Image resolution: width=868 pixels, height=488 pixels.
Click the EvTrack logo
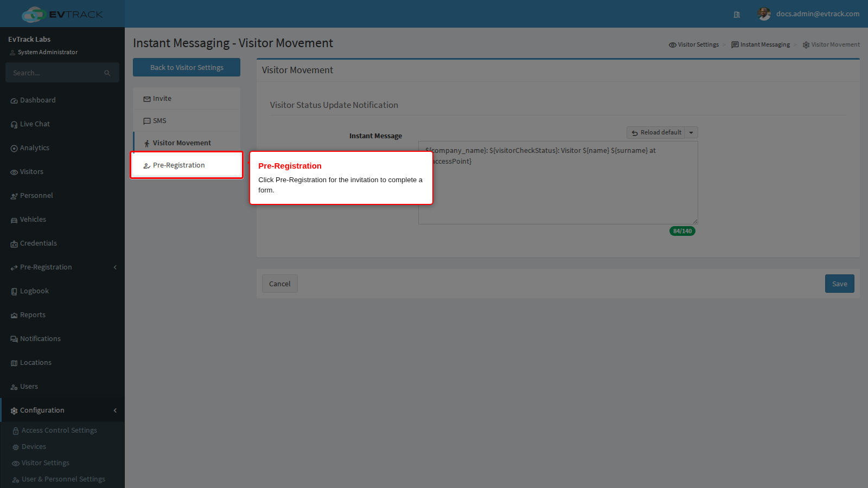pos(62,14)
